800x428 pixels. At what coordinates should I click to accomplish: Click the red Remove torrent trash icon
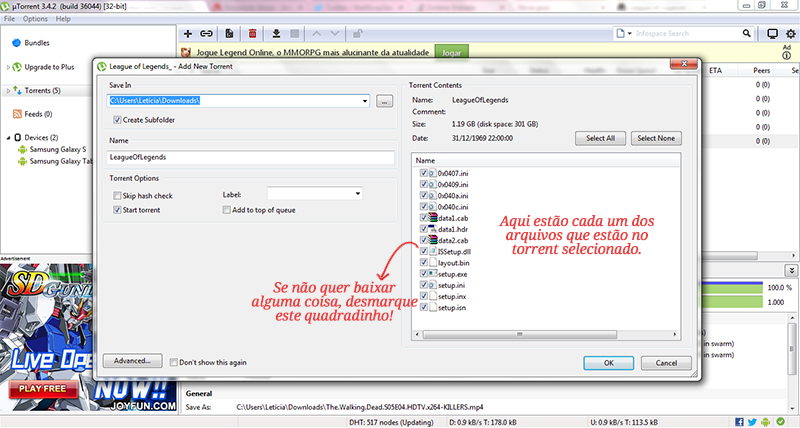(x=253, y=34)
